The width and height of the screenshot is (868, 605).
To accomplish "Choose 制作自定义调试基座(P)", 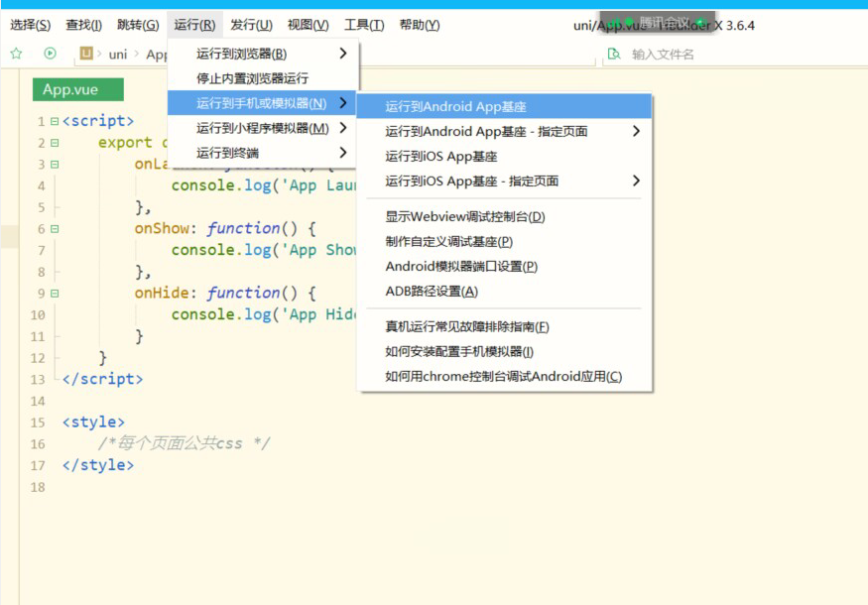I will point(504,241).
